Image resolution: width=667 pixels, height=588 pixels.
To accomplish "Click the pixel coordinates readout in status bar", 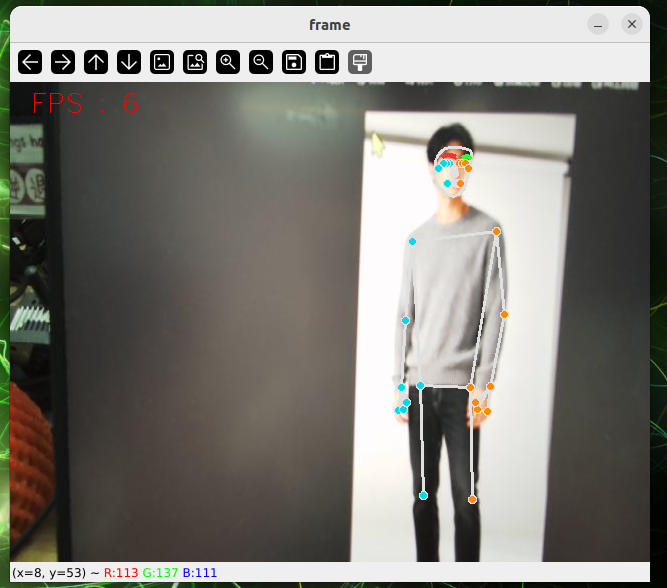I will pyautogui.click(x=50, y=573).
